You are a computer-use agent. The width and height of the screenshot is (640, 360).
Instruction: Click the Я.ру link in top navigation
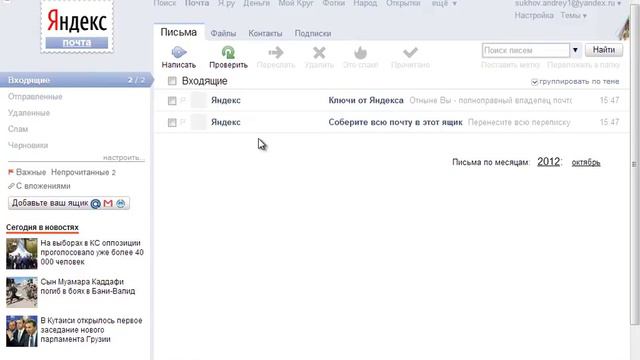tap(226, 3)
